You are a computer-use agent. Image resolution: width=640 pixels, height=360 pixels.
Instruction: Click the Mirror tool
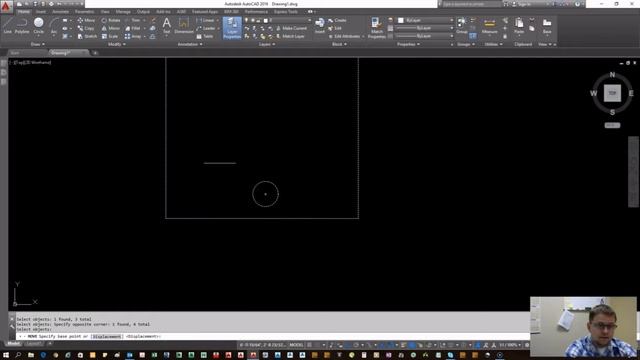point(111,28)
